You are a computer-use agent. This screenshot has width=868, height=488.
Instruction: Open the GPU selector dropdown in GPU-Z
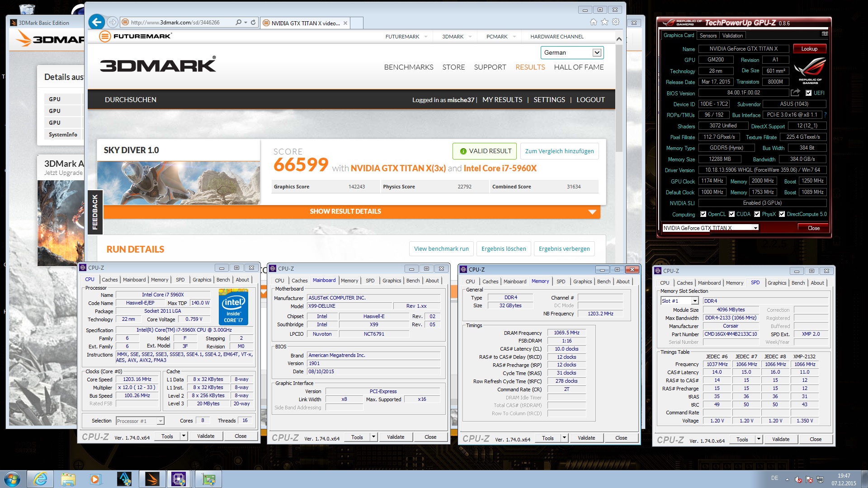pos(710,228)
